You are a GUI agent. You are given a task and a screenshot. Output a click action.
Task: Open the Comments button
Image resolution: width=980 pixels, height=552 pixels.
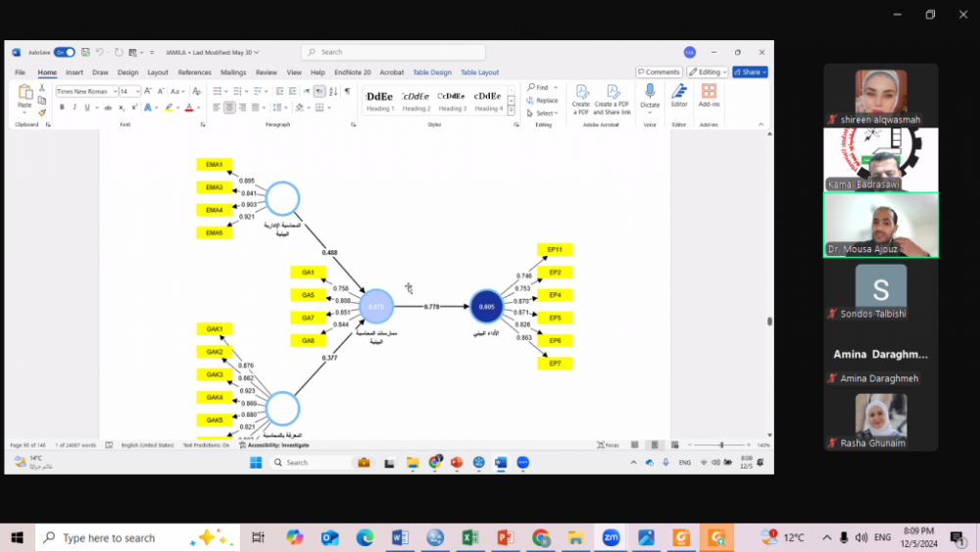tap(659, 72)
